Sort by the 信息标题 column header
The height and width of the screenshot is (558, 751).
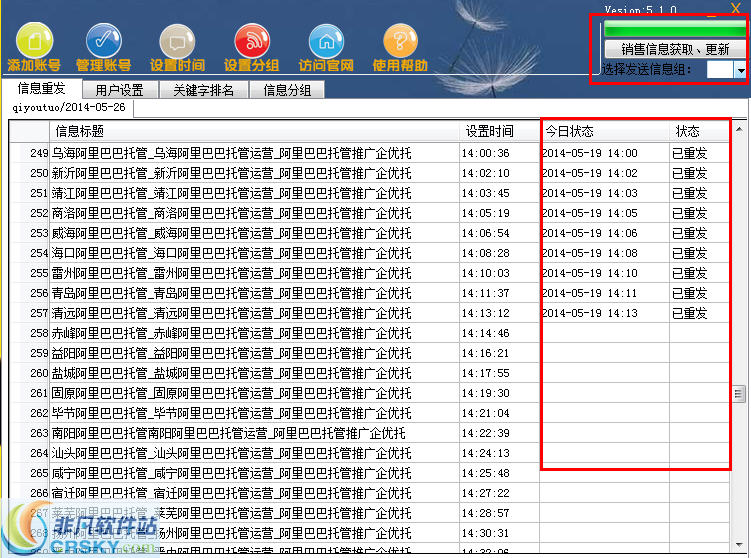point(254,131)
